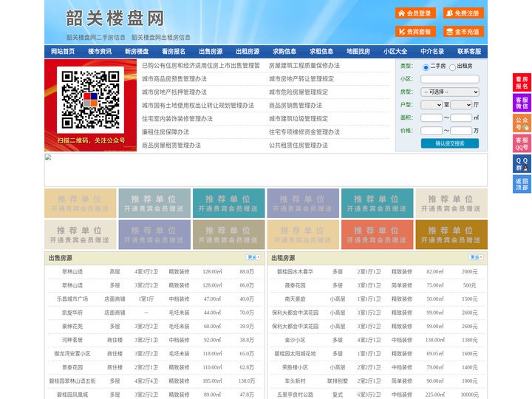
Task: Open sale listing 乐昌城市广场
Action: [x=72, y=299]
